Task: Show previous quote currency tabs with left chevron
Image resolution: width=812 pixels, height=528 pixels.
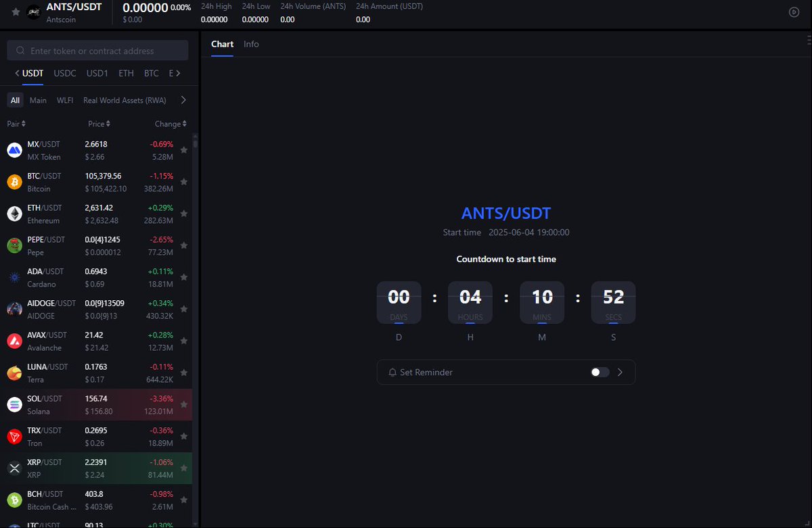Action: (x=17, y=73)
